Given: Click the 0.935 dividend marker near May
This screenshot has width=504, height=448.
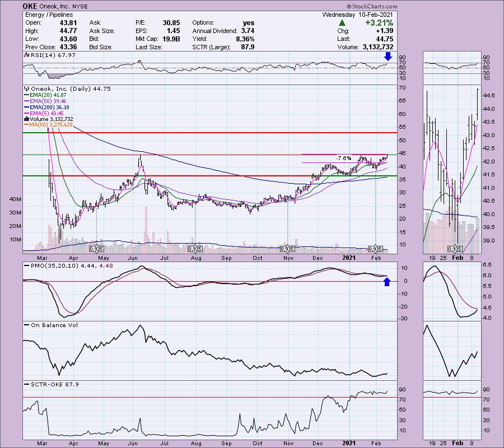Looking at the screenshot, I should [96, 249].
